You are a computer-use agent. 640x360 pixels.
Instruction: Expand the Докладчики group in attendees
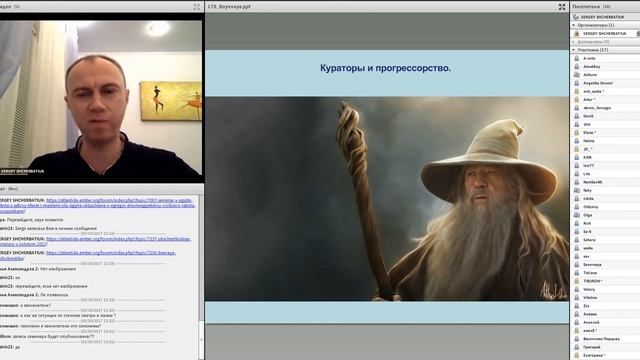(573, 42)
